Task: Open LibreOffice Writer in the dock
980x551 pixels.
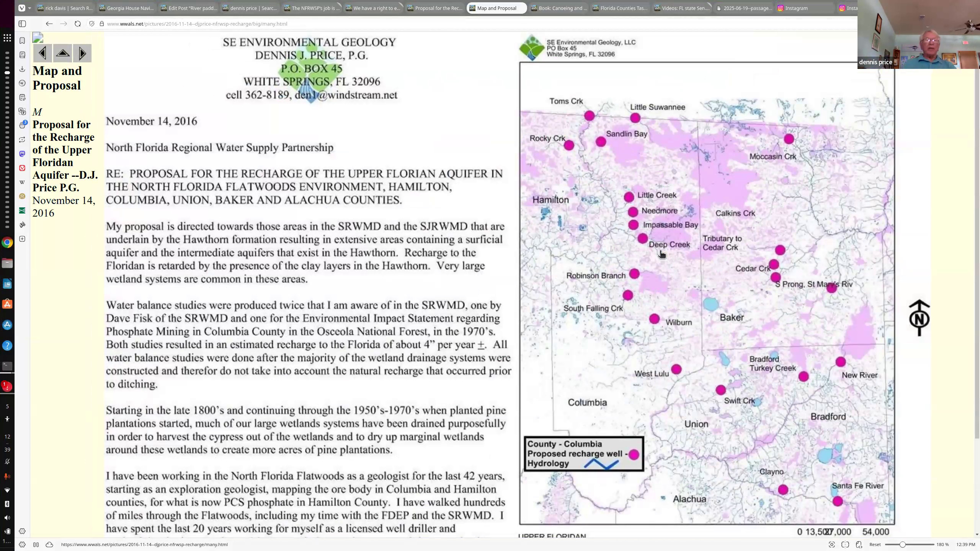Action: pyautogui.click(x=7, y=284)
